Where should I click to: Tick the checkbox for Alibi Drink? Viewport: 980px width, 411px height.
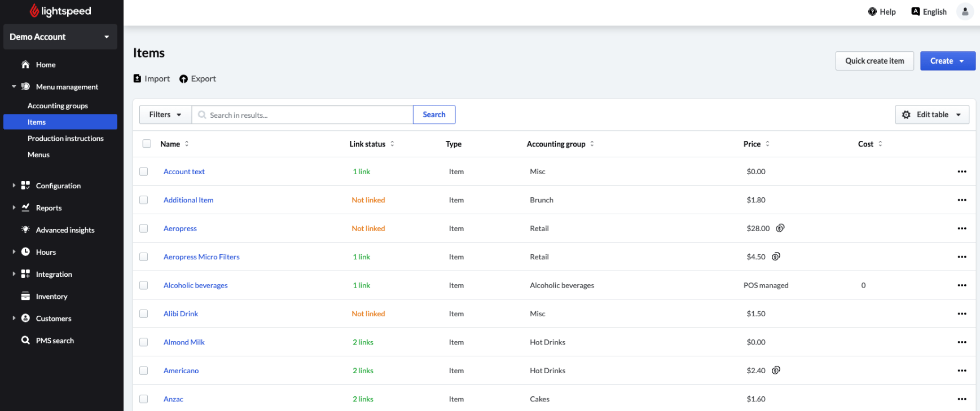tap(144, 314)
